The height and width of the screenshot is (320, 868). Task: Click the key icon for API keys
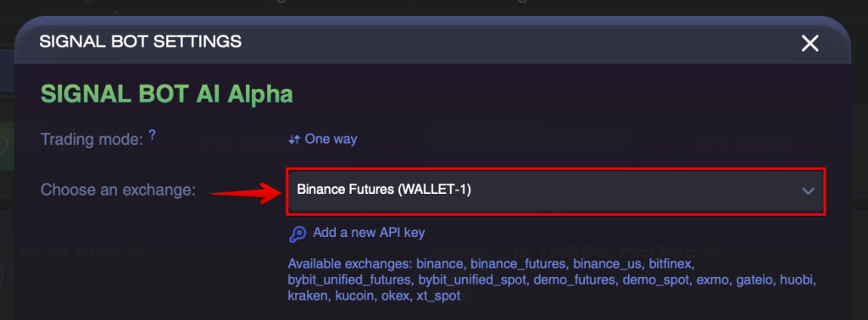(x=298, y=234)
